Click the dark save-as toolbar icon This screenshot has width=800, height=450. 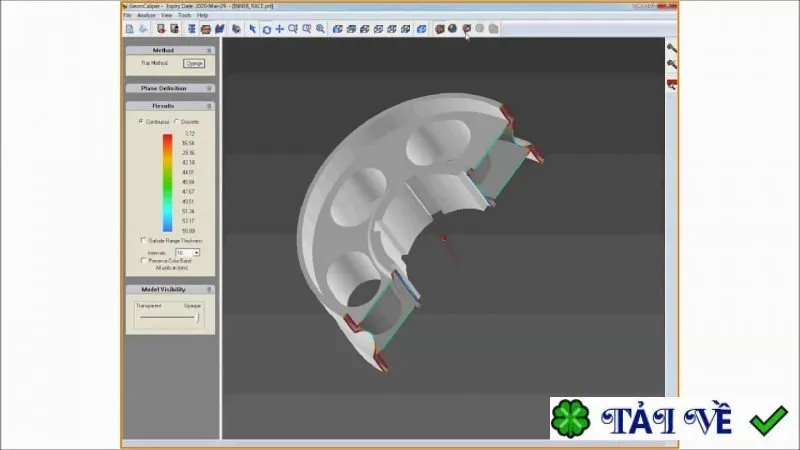point(174,29)
